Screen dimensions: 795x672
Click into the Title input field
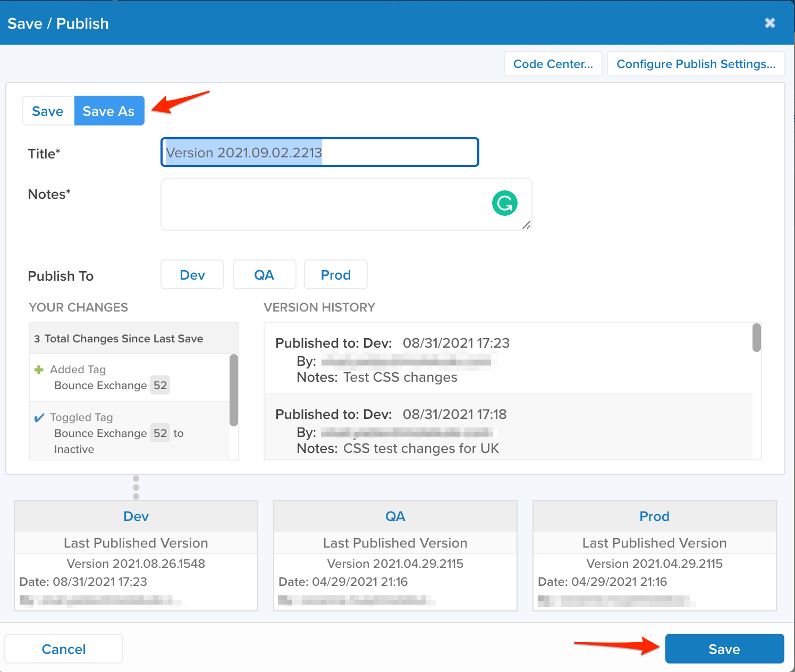point(320,152)
